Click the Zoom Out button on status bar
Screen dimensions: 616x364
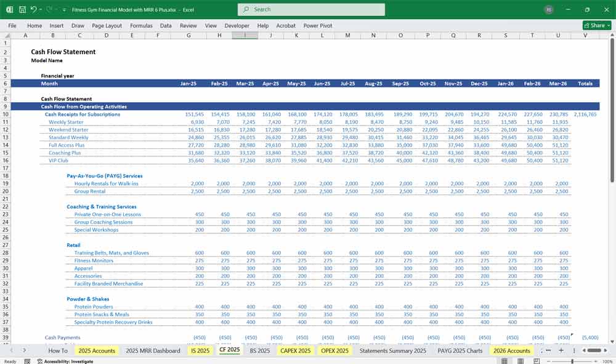click(548, 361)
